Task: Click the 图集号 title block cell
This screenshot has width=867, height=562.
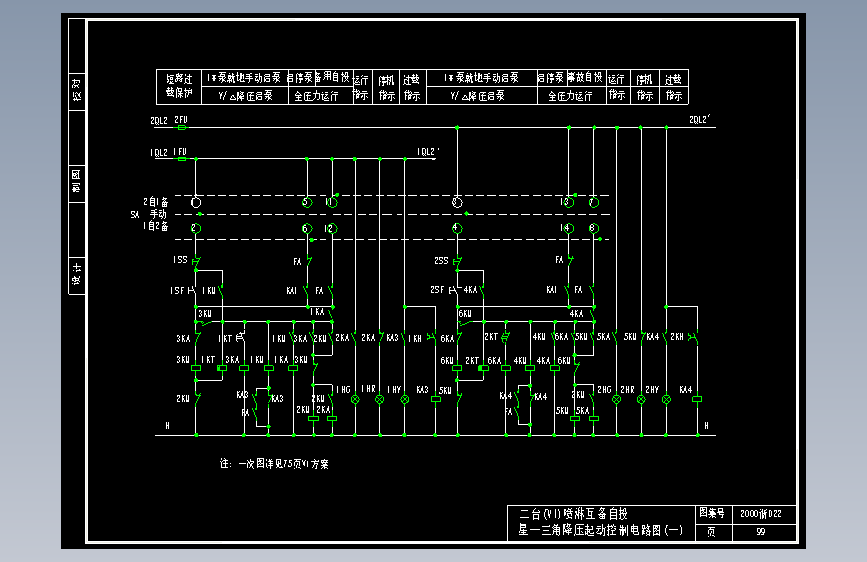Action: click(712, 513)
